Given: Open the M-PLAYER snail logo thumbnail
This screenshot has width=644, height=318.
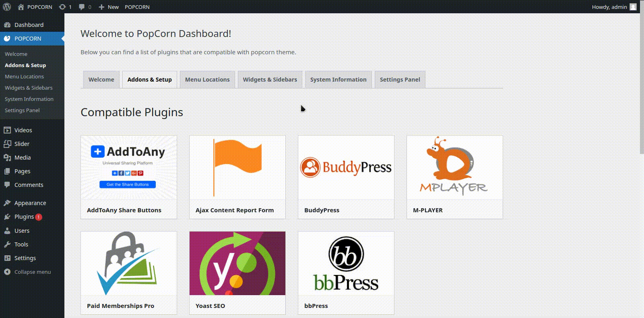Looking at the screenshot, I should point(455,167).
